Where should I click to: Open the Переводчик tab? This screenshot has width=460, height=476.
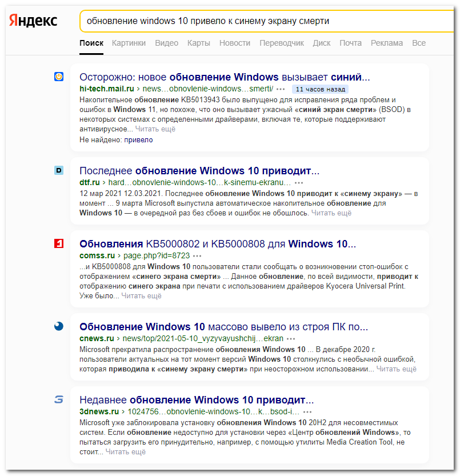(282, 43)
